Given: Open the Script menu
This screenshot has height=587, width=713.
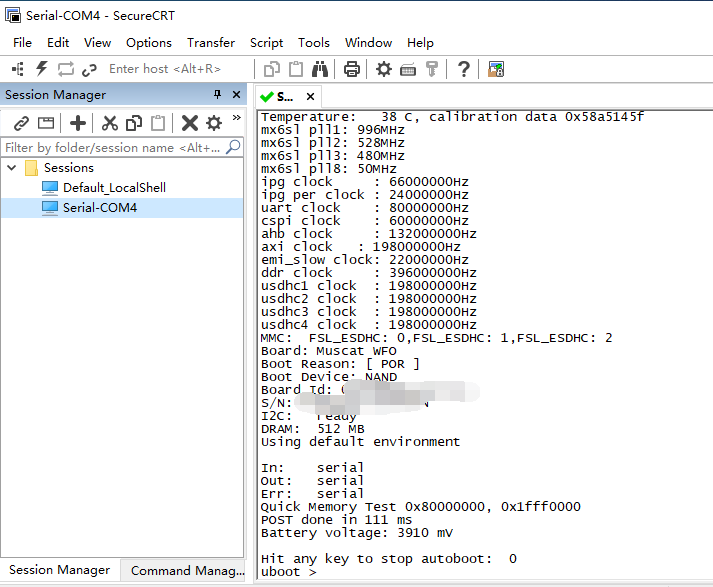Looking at the screenshot, I should click(266, 43).
